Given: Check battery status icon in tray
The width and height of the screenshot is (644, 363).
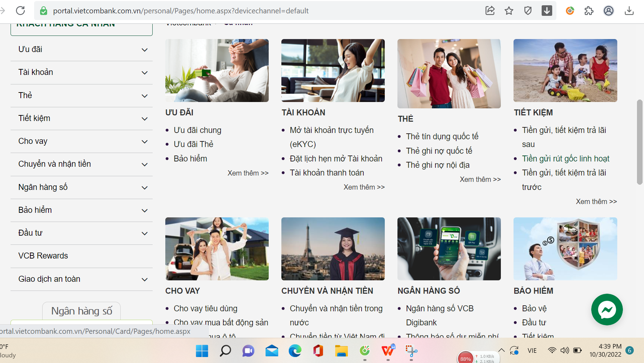Looking at the screenshot, I should point(578,350).
